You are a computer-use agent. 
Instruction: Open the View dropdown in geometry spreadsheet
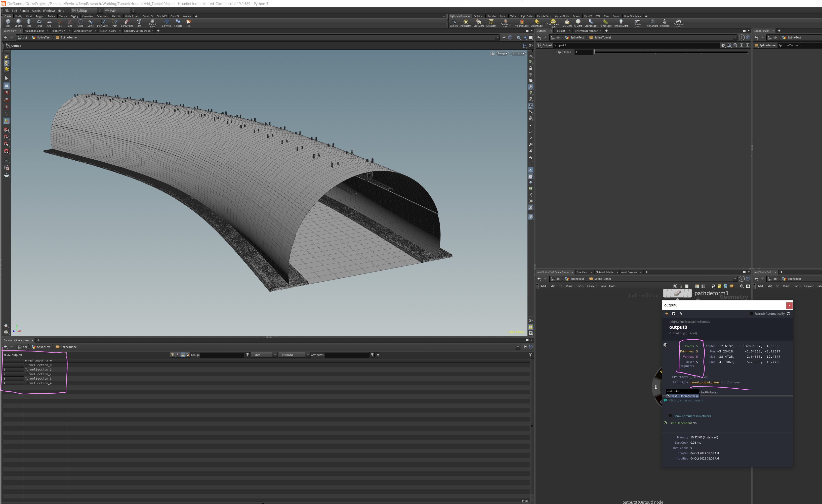tap(264, 355)
